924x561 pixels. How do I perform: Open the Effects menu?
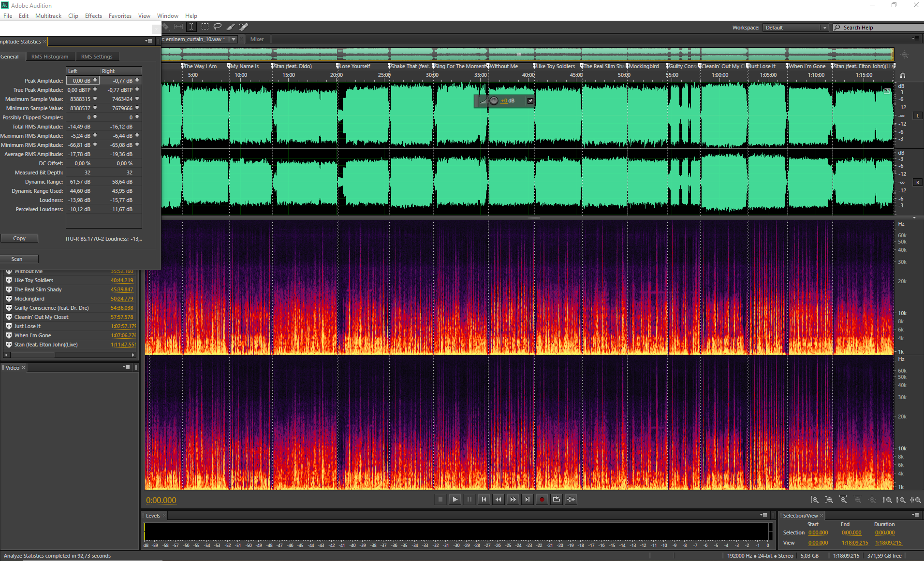pyautogui.click(x=93, y=16)
